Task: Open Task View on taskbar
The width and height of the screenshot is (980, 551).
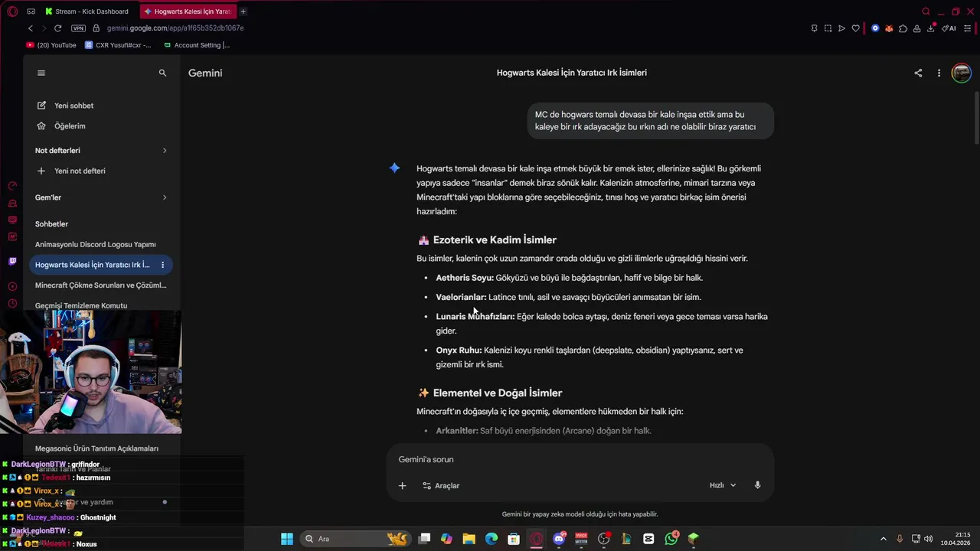Action: click(425, 539)
